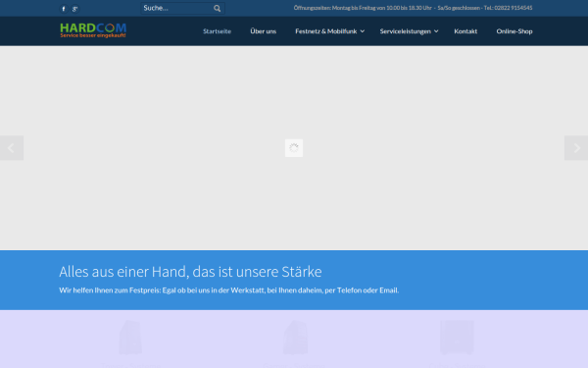
Task: Open the Google Plus social icon
Action: coord(75,9)
